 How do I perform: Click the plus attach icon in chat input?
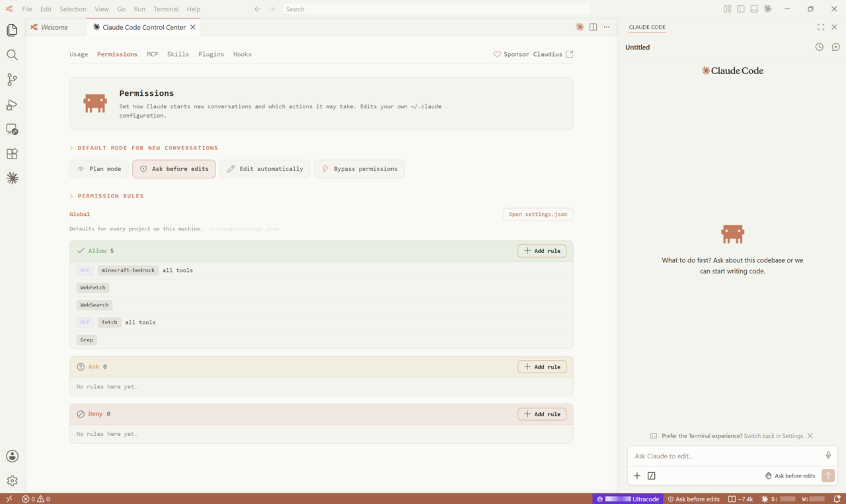coord(637,476)
